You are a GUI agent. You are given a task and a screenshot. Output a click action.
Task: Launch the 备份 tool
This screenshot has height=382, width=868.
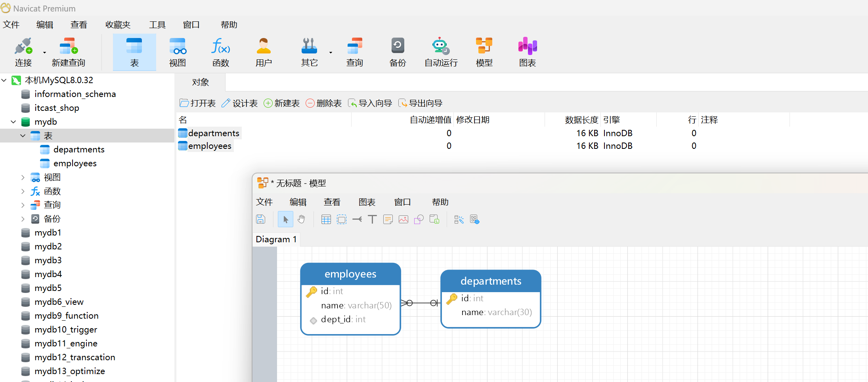(398, 51)
